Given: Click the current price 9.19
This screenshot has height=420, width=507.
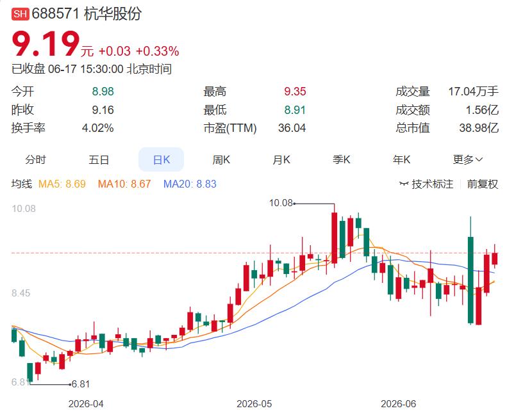Looking at the screenshot, I should [46, 44].
